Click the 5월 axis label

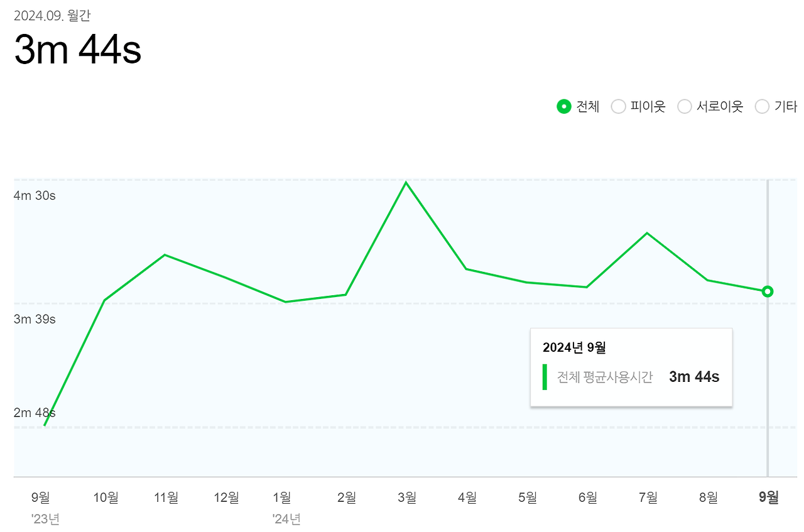(x=527, y=498)
